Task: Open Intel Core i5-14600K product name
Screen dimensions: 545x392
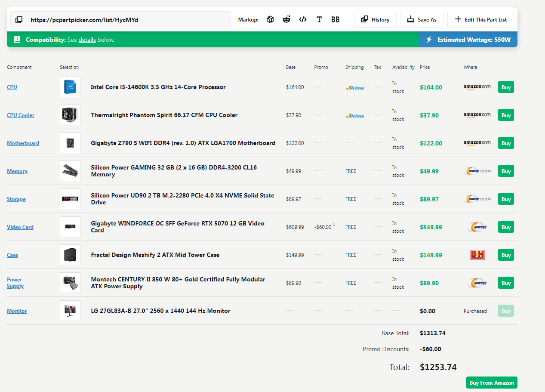Action: coord(158,87)
